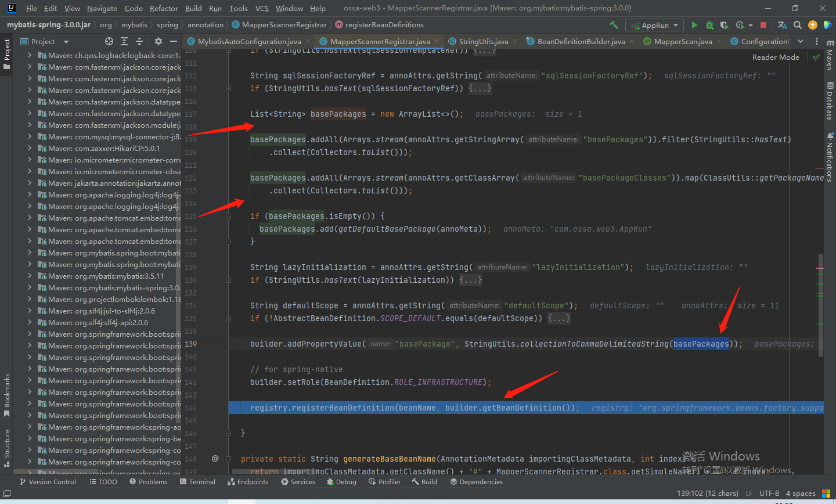This screenshot has height=504, width=836.
Task: Open the Database tool window
Action: pos(830,100)
